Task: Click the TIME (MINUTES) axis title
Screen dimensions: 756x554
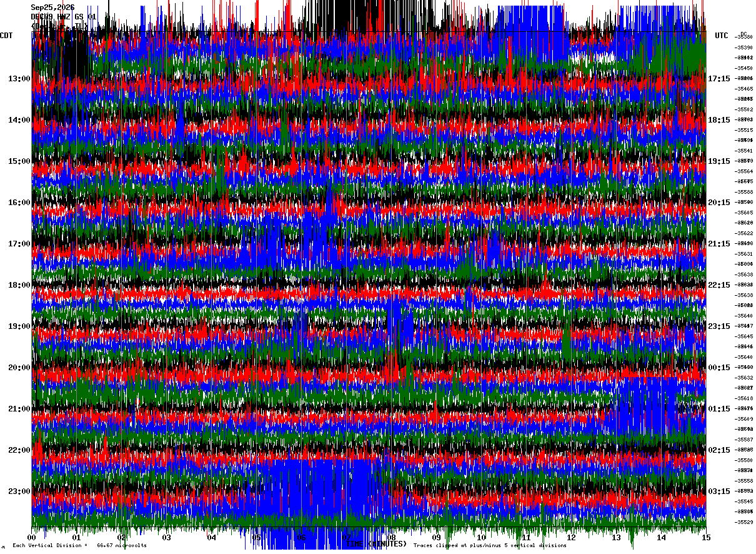Action: (x=376, y=544)
